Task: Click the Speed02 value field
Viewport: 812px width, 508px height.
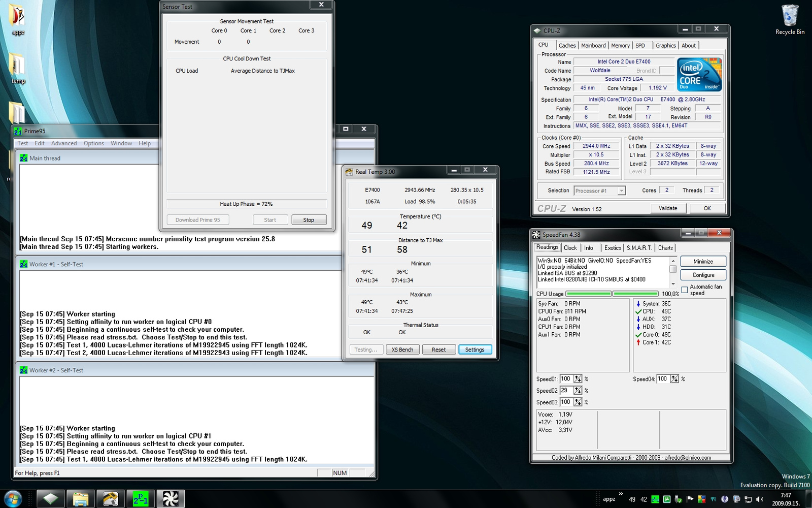Action: [x=566, y=391]
